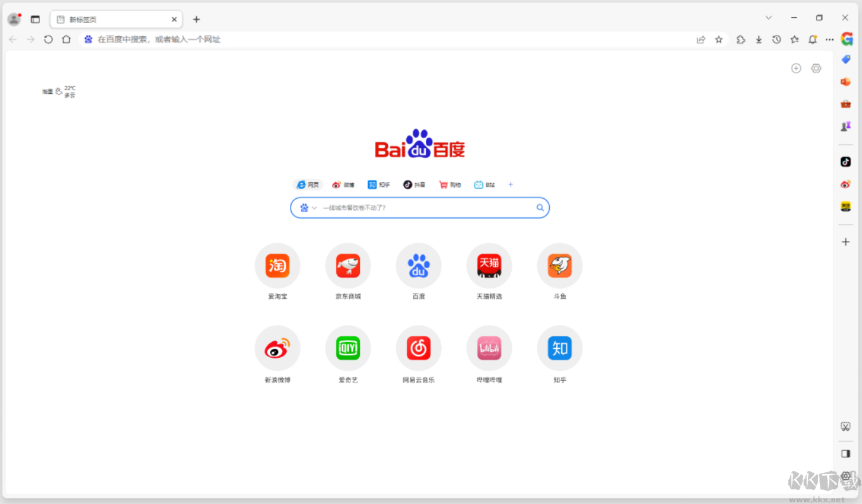Click the download progress icon on the toolbar
Viewport: 862px width, 504px height.
(x=758, y=39)
